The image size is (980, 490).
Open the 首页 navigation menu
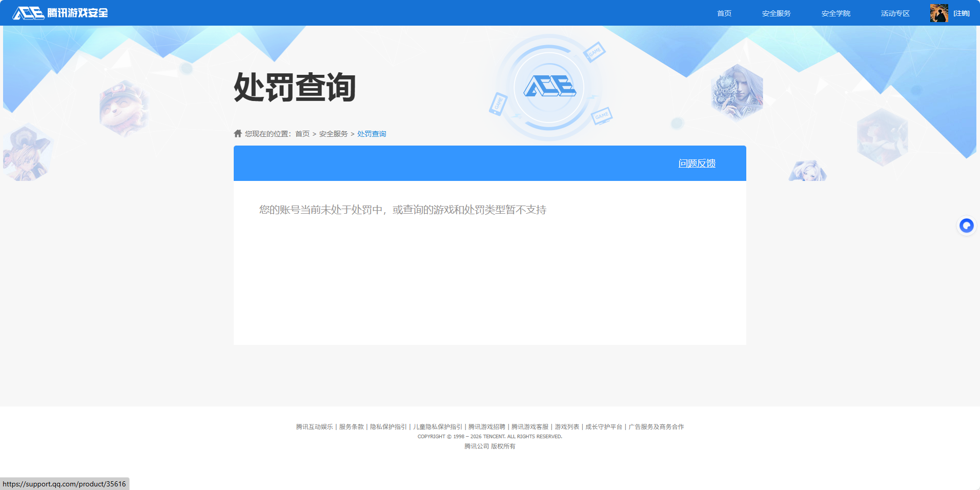click(724, 13)
